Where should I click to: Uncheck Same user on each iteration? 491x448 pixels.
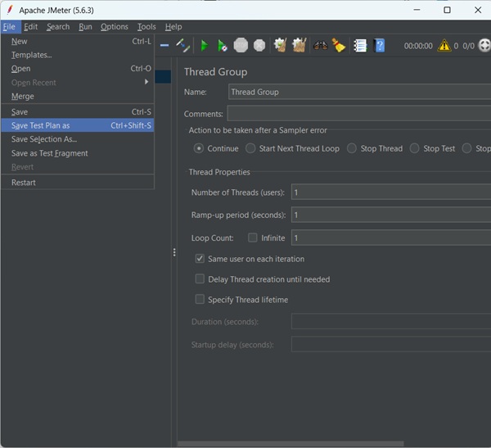click(x=200, y=259)
